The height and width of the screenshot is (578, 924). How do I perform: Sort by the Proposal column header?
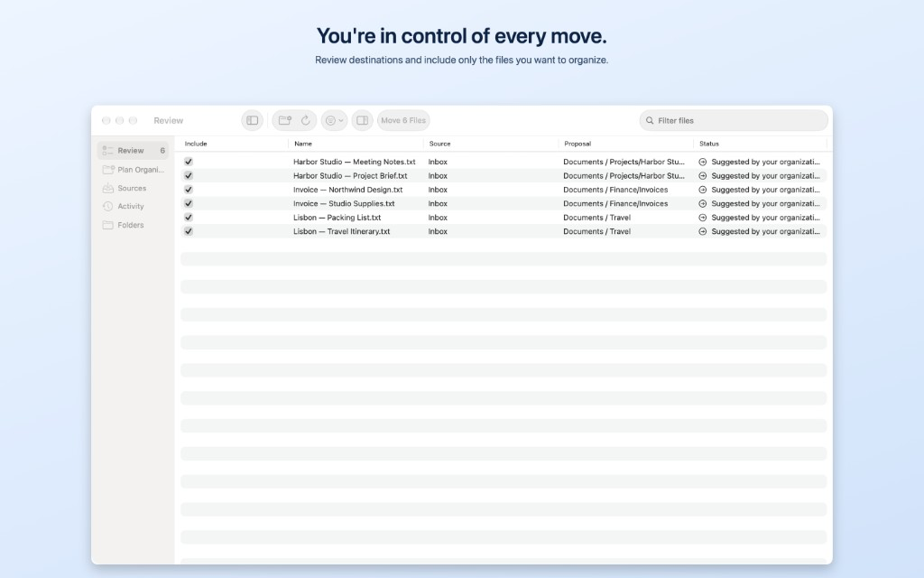click(577, 144)
